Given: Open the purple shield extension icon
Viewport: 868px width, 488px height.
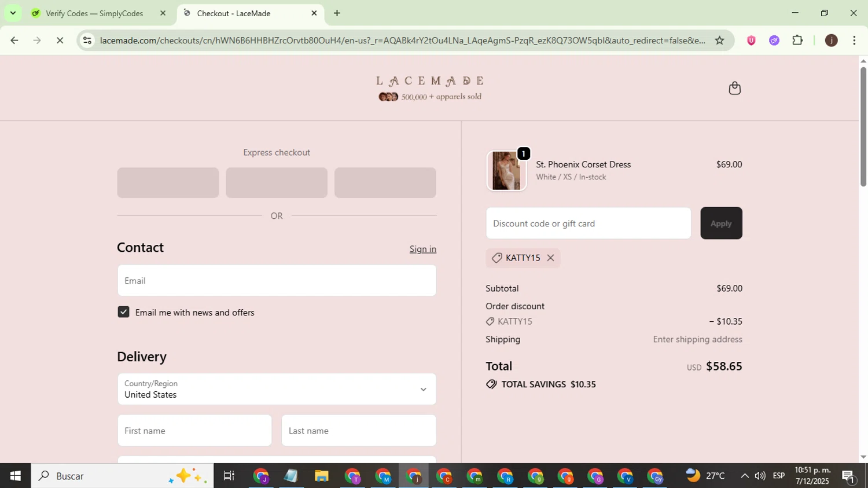Looking at the screenshot, I should click(751, 41).
